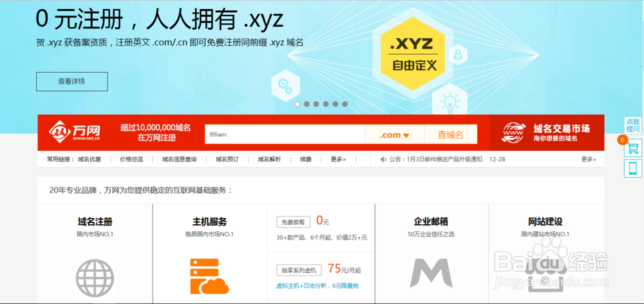Click the 淘你想要的域名 tagline
The width and height of the screenshot is (644, 304).
(x=555, y=139)
